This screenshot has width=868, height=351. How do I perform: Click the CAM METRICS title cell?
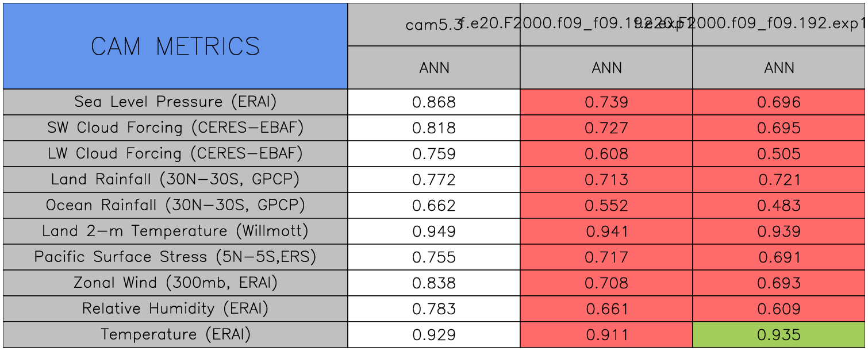(x=175, y=46)
